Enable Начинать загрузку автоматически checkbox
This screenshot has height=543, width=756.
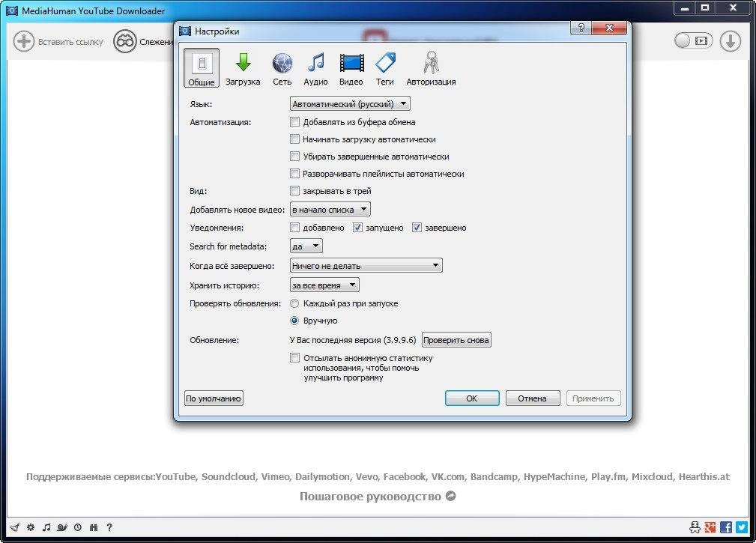click(x=294, y=139)
